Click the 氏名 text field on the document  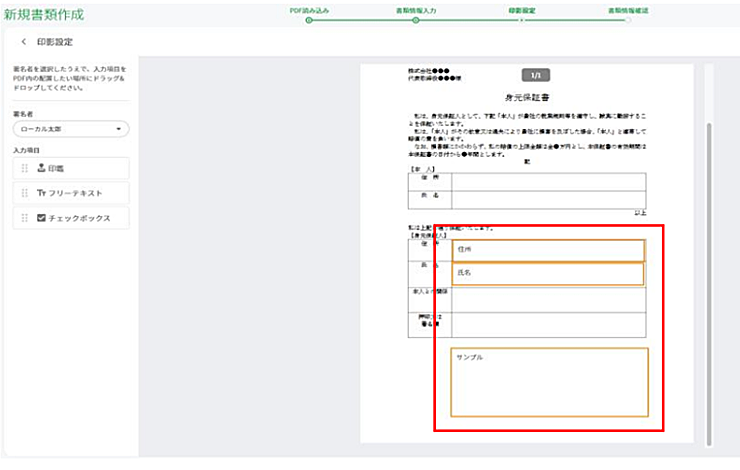[x=548, y=274]
